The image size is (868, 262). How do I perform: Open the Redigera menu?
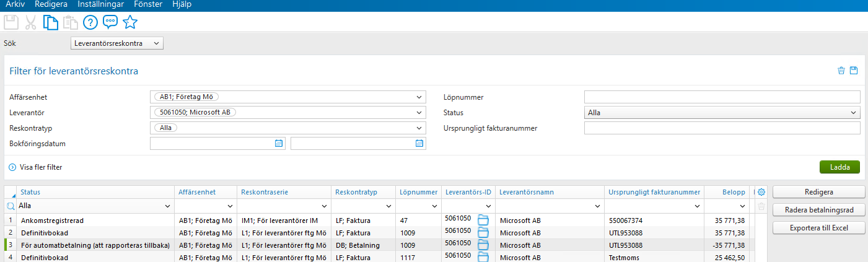pos(51,4)
